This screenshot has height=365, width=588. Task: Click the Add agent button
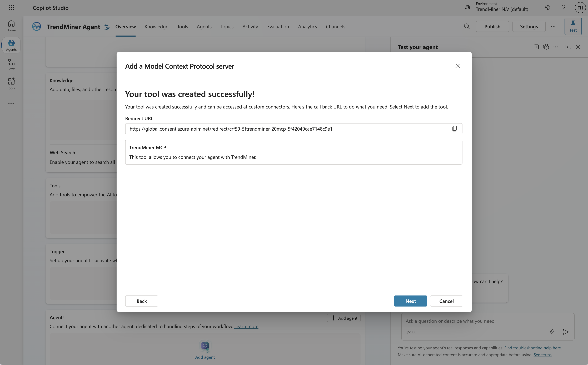(344, 318)
